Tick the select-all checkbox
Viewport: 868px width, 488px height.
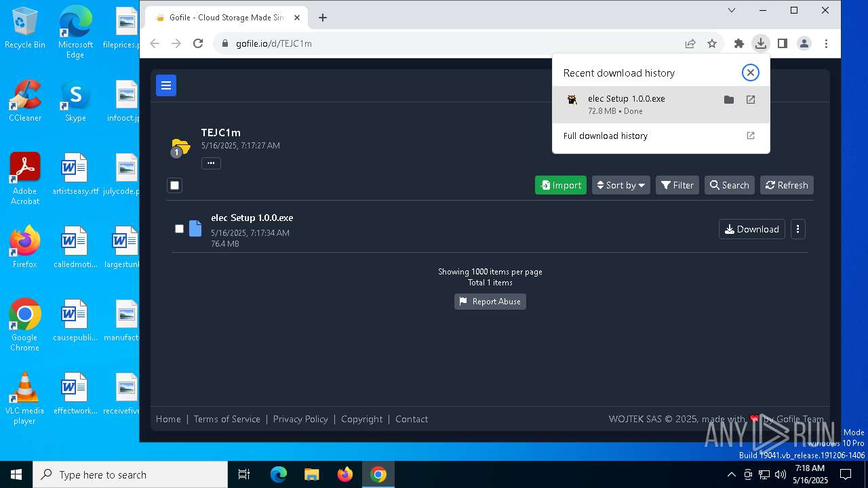click(175, 185)
